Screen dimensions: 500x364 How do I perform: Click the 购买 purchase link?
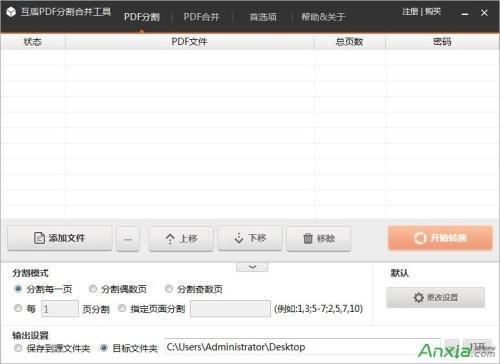[433, 12]
